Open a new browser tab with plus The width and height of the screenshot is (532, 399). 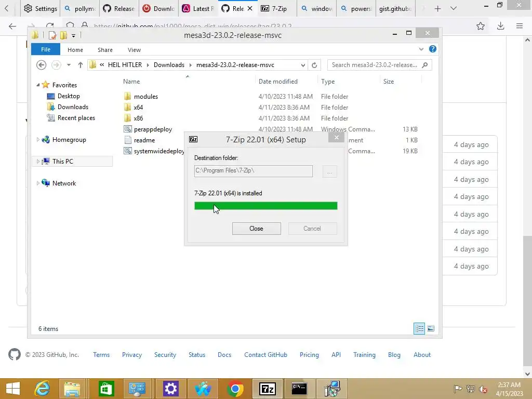[437, 8]
